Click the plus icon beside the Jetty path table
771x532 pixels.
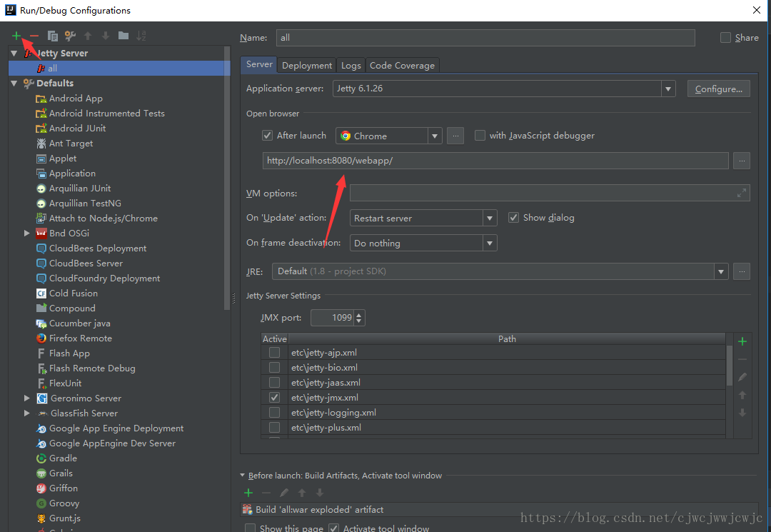click(742, 341)
